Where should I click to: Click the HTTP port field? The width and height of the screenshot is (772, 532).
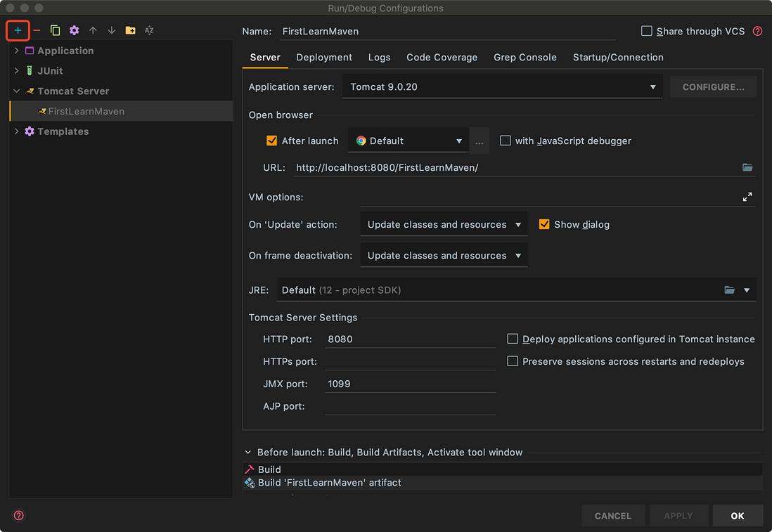(x=410, y=339)
